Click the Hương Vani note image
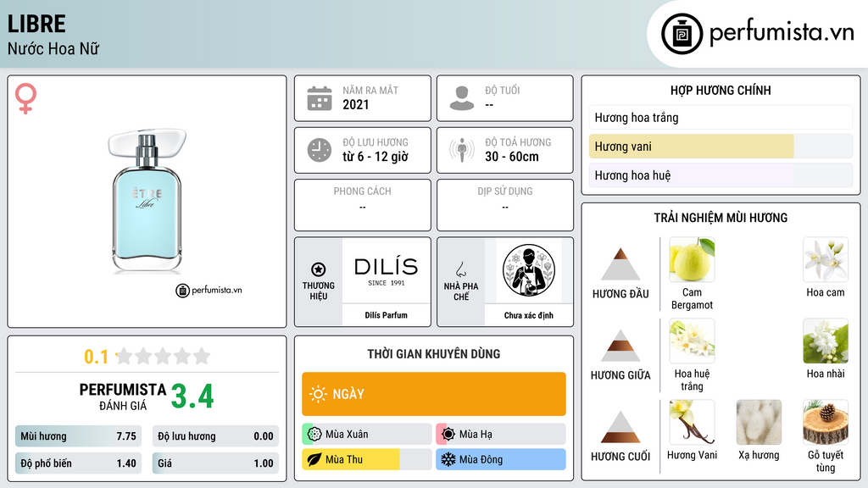Viewport: 868px width, 488px height. coord(692,422)
